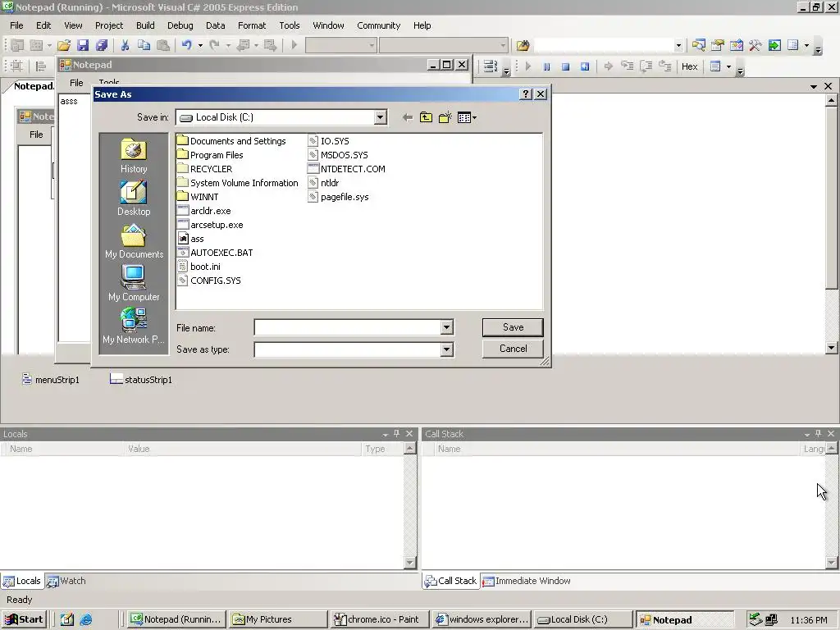This screenshot has width=840, height=630.
Task: Click the Solution Explorer toolbar icon
Action: tap(698, 46)
